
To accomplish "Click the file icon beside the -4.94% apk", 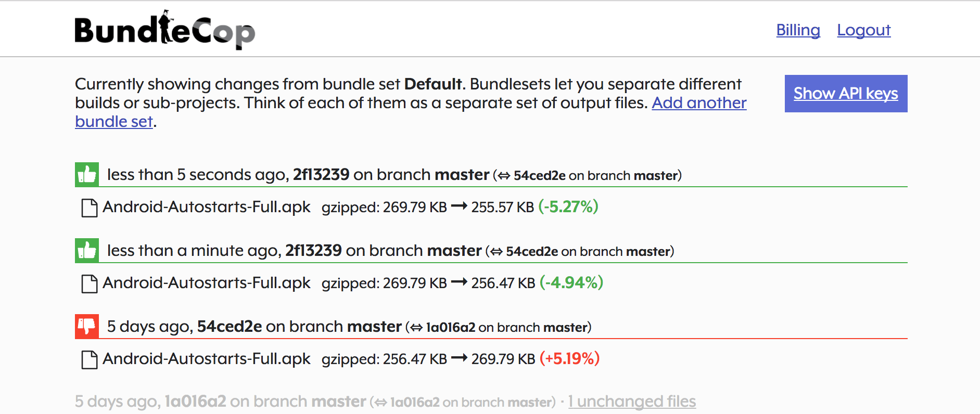I will click(90, 283).
